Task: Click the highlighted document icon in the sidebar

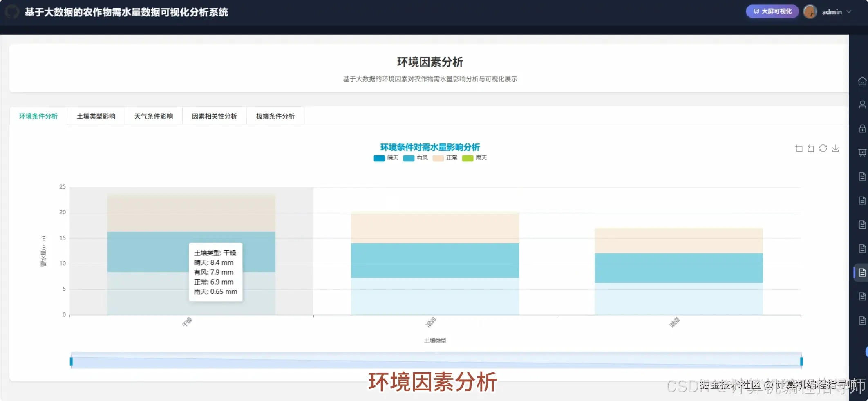Action: pos(862,272)
